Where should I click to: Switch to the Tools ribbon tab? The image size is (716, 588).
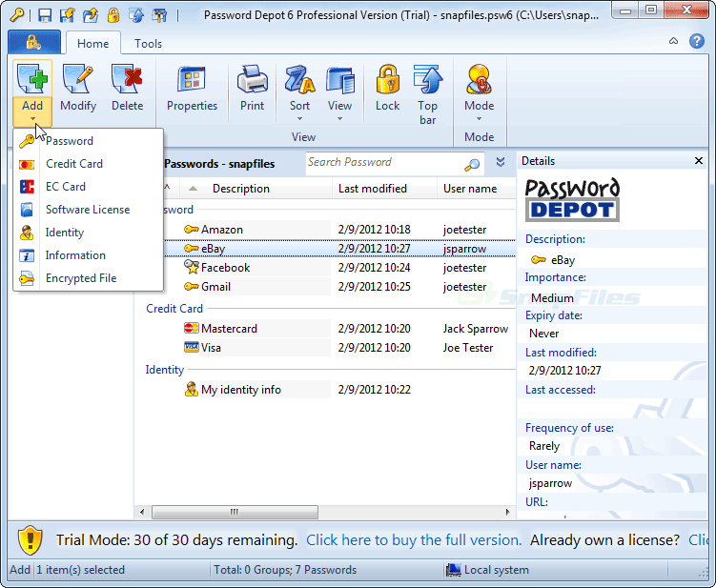pyautogui.click(x=148, y=44)
